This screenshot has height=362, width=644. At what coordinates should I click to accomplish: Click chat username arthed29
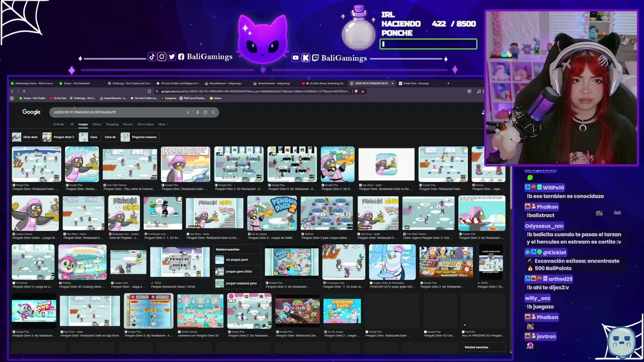tap(560, 279)
